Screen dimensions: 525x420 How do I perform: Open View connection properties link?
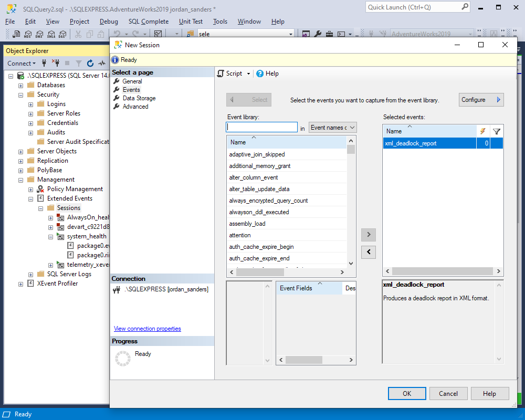click(148, 329)
